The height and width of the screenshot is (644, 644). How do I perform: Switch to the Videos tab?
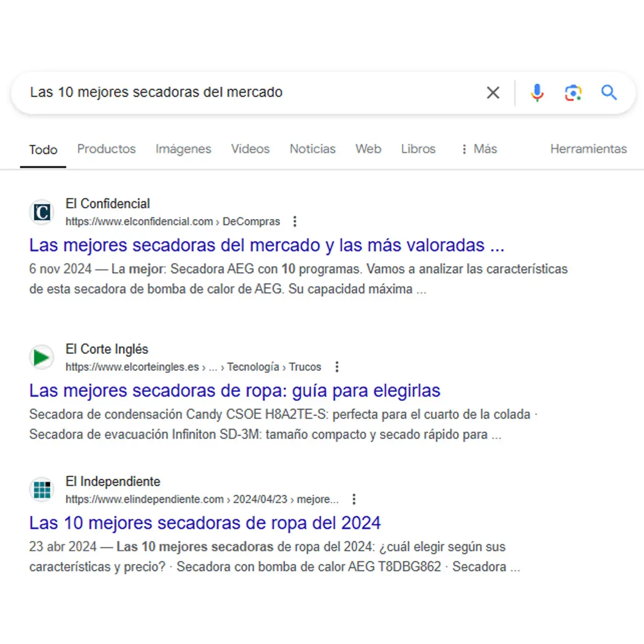click(251, 149)
